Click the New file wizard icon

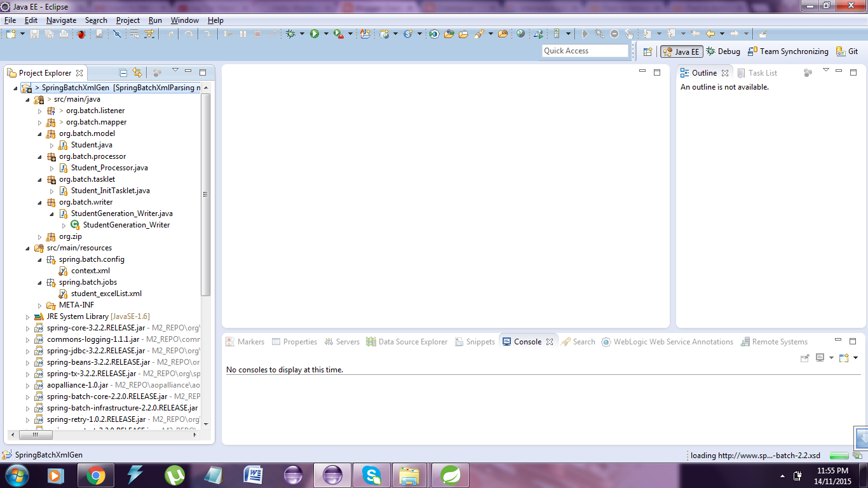(11, 34)
